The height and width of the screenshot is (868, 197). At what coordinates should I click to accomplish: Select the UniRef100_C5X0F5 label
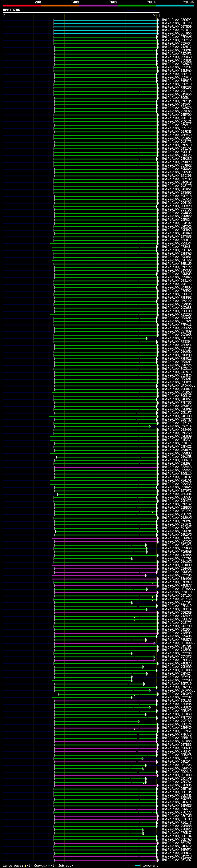pos(177,78)
